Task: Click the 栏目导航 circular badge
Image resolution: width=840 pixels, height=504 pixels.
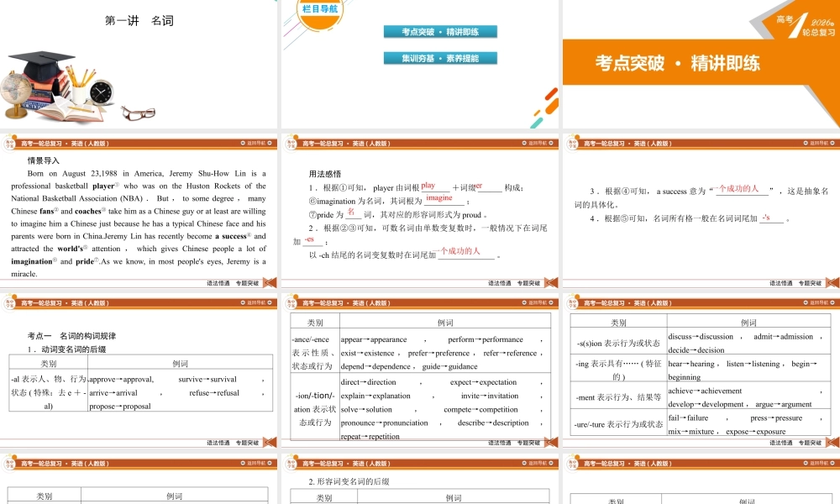Action: 320,13
